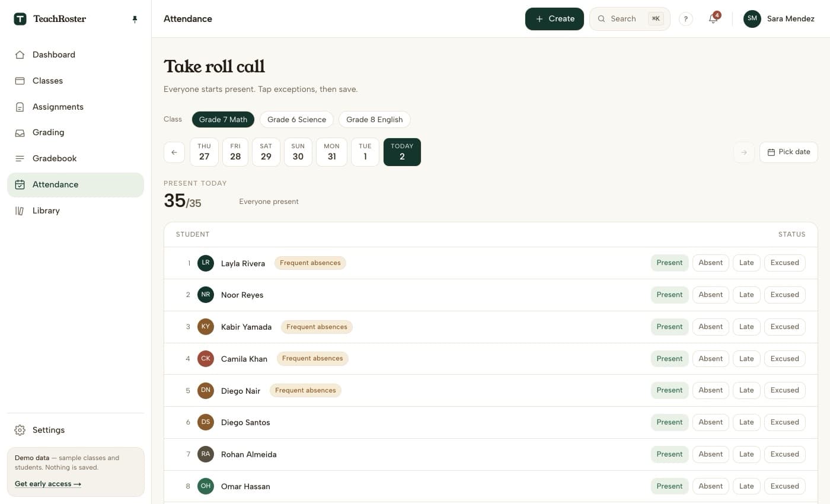Set Diego Santos to Excused
The height and width of the screenshot is (504, 830).
(x=784, y=422)
